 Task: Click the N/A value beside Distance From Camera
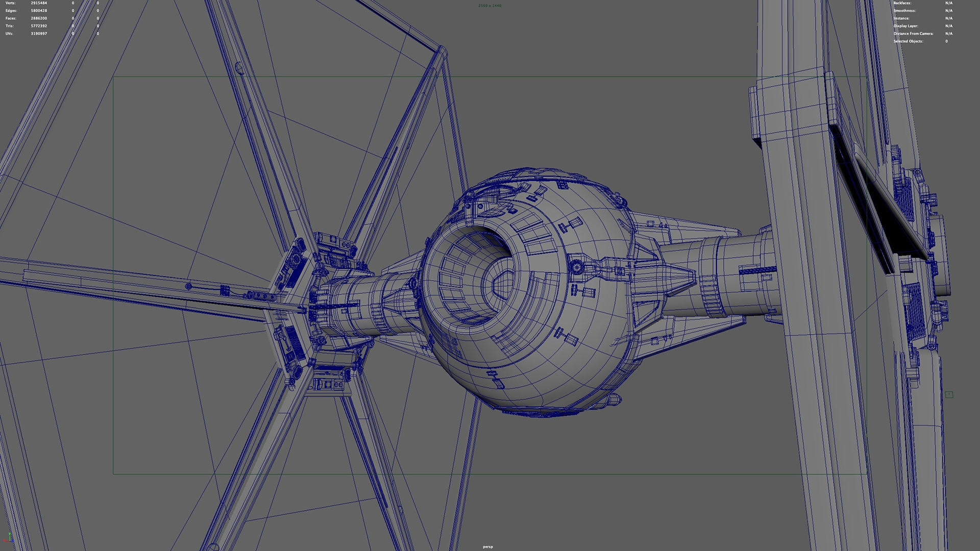click(x=949, y=34)
